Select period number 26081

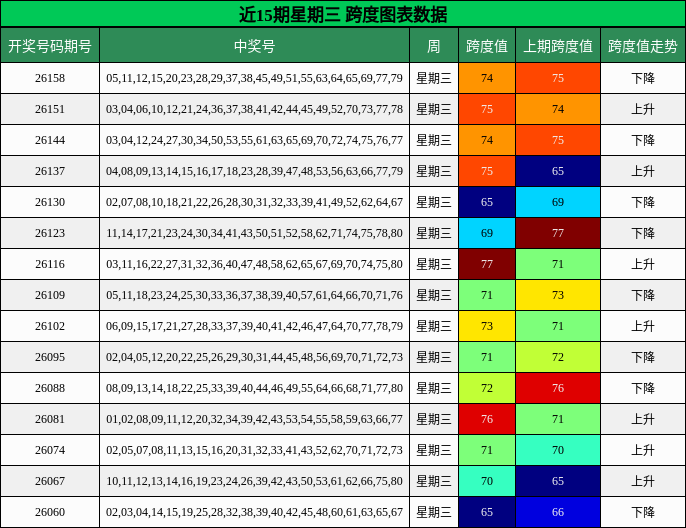coord(50,419)
